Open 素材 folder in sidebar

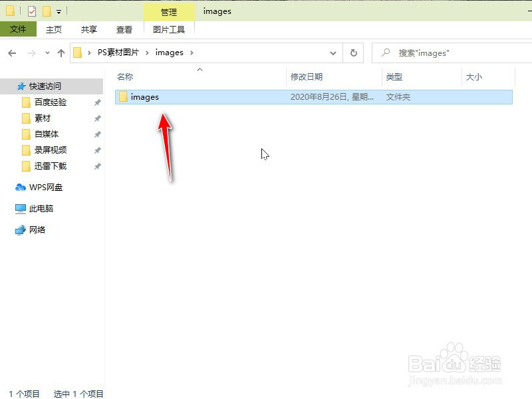43,118
